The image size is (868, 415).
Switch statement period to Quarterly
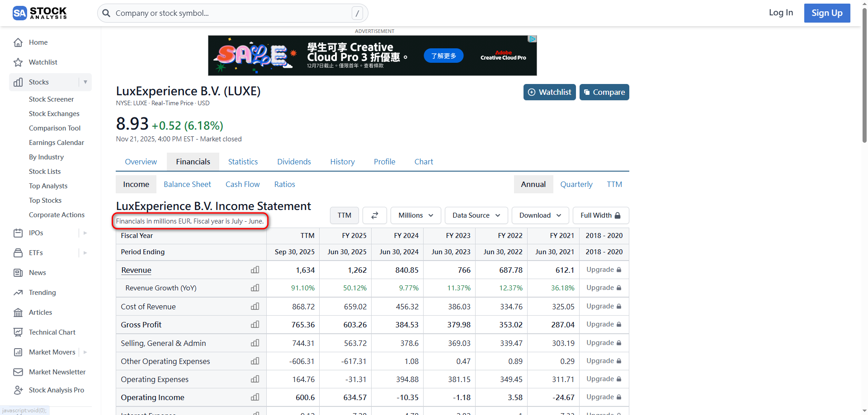(576, 184)
